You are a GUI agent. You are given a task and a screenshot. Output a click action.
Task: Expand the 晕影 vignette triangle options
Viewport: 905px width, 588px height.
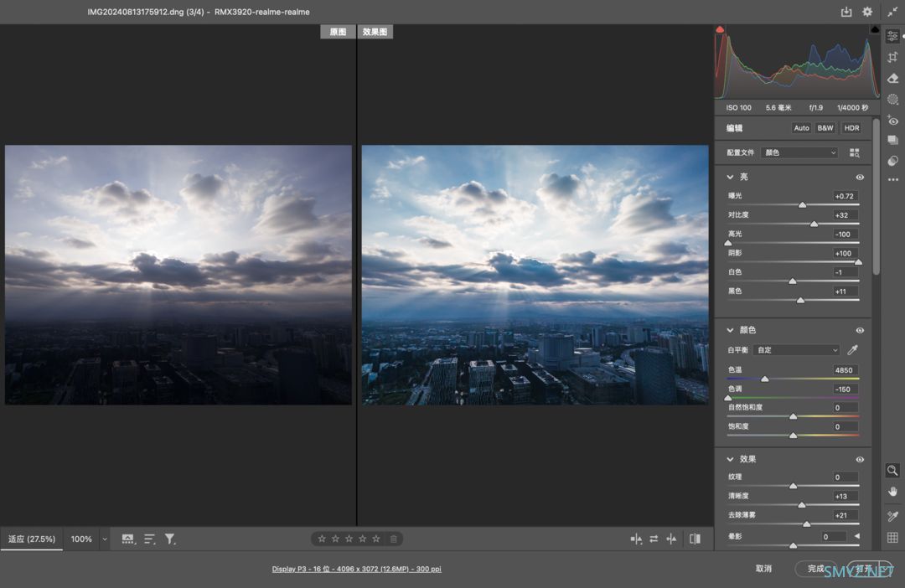857,537
